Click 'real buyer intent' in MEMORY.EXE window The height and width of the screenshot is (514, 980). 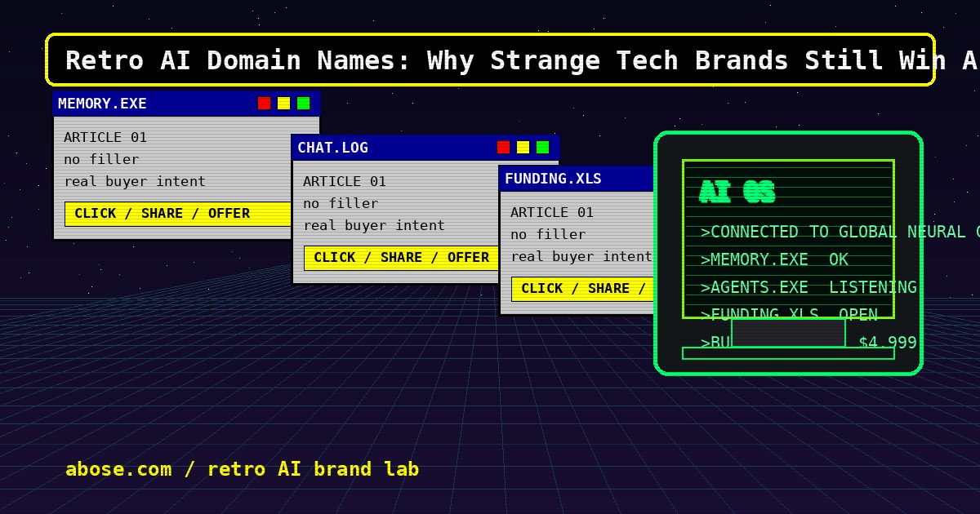(135, 181)
